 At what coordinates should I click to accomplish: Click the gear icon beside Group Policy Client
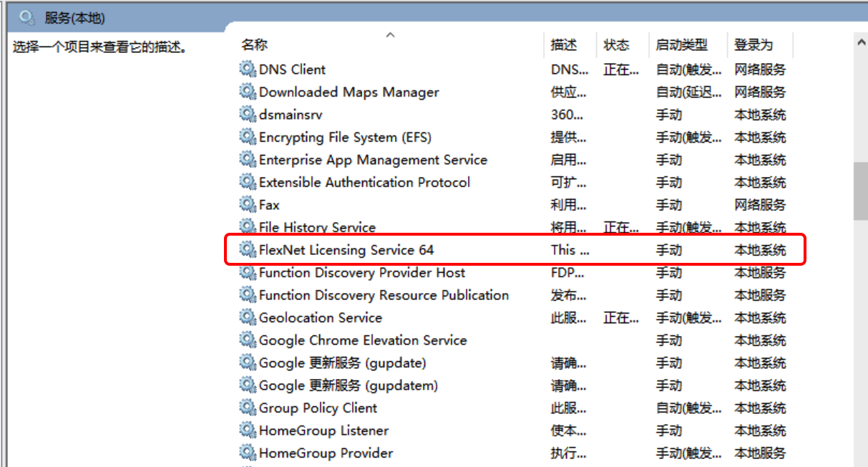coord(248,408)
